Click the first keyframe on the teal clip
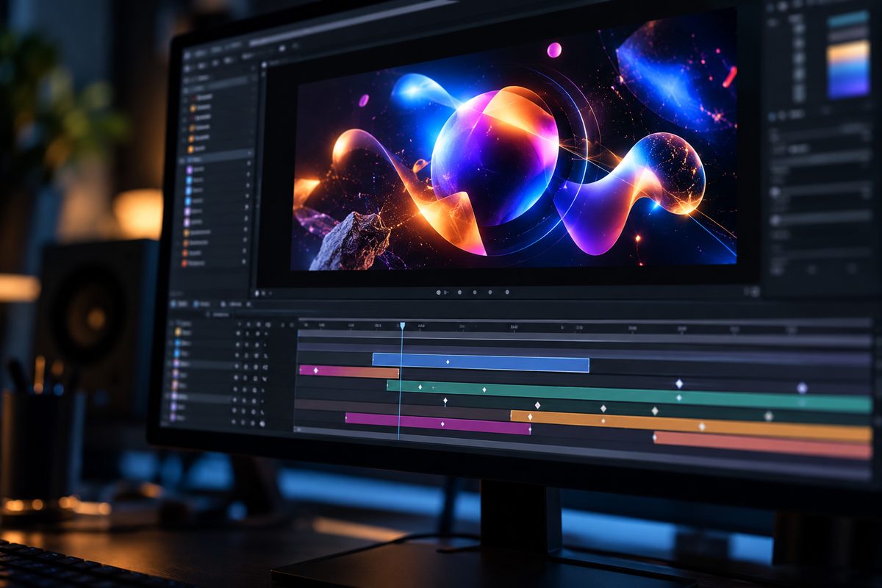Image resolution: width=882 pixels, height=588 pixels. [x=420, y=387]
